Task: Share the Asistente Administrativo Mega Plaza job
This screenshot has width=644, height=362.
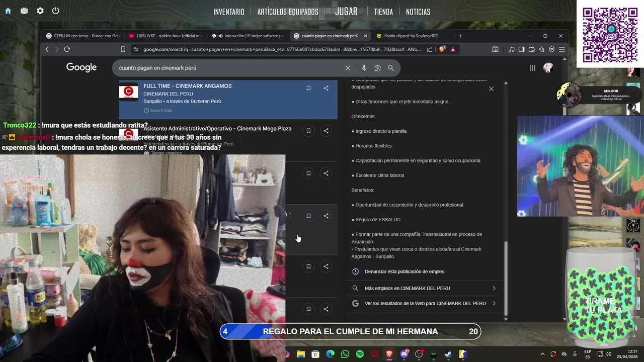Action: [x=326, y=131]
